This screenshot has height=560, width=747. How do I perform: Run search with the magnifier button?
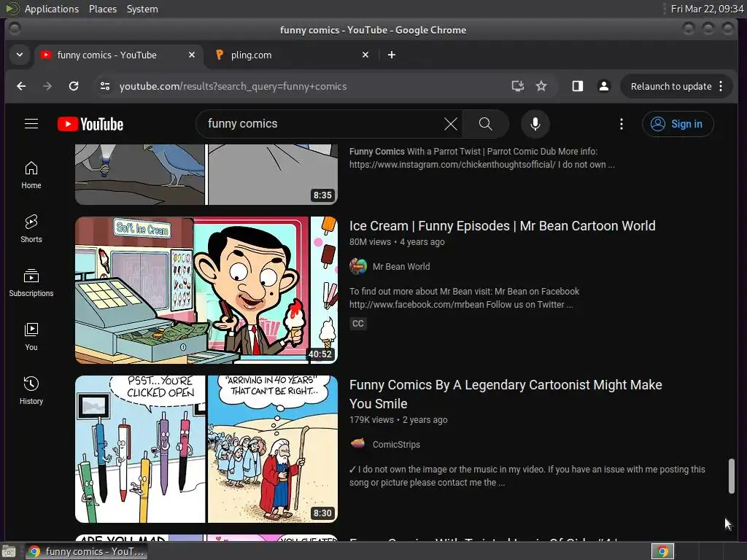click(x=485, y=124)
